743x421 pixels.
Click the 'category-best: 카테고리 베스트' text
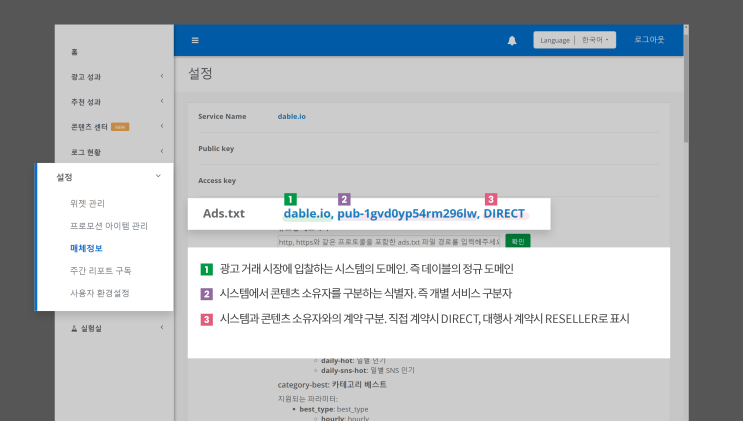(x=332, y=384)
